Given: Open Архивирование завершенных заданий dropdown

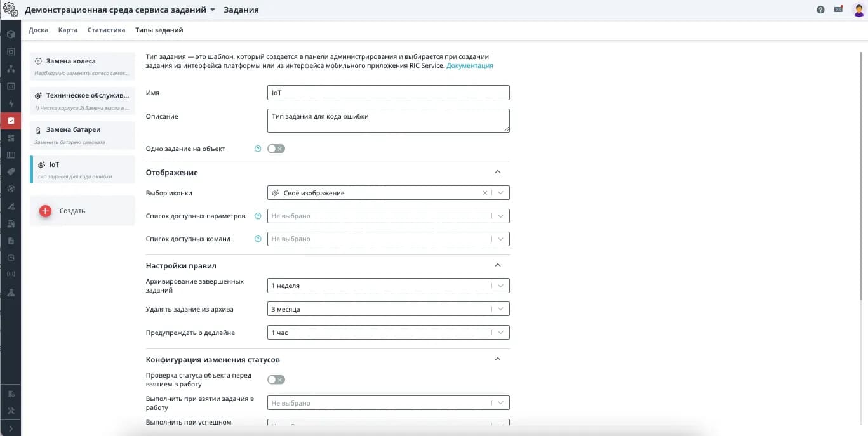Looking at the screenshot, I should tap(389, 286).
